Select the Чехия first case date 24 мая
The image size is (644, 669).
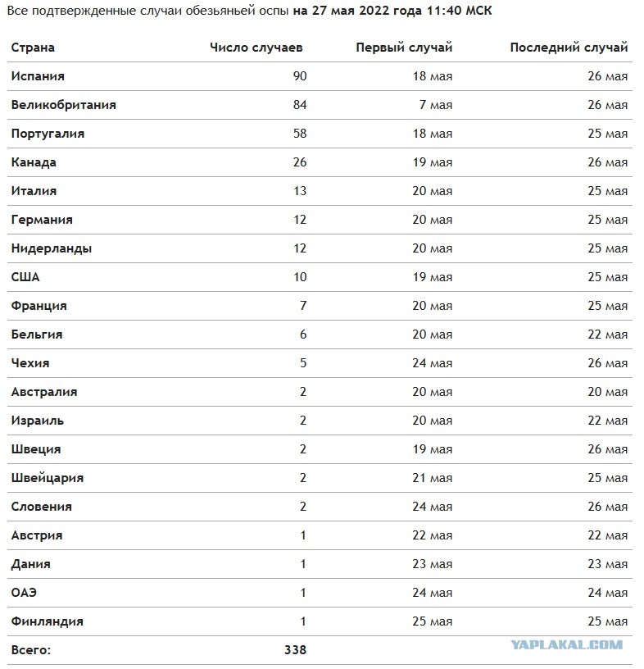pyautogui.click(x=432, y=363)
